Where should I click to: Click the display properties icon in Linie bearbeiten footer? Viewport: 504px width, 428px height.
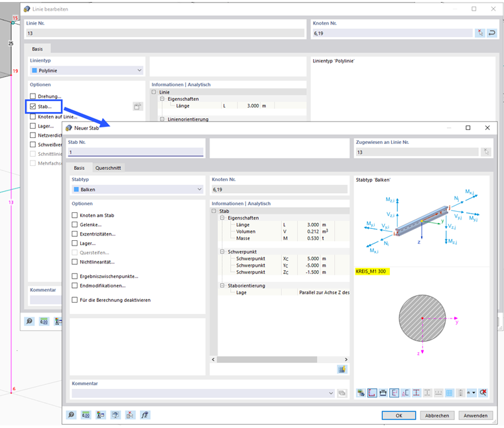(x=58, y=321)
